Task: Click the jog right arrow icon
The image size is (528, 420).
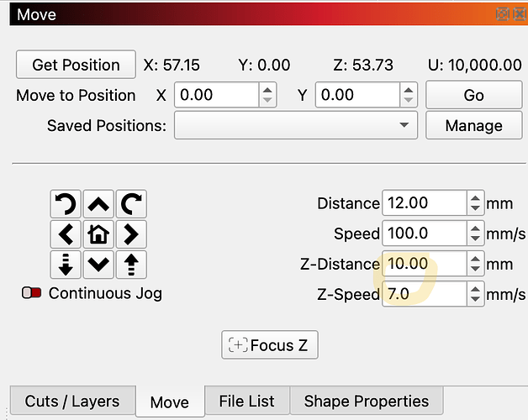Action: coord(130,234)
